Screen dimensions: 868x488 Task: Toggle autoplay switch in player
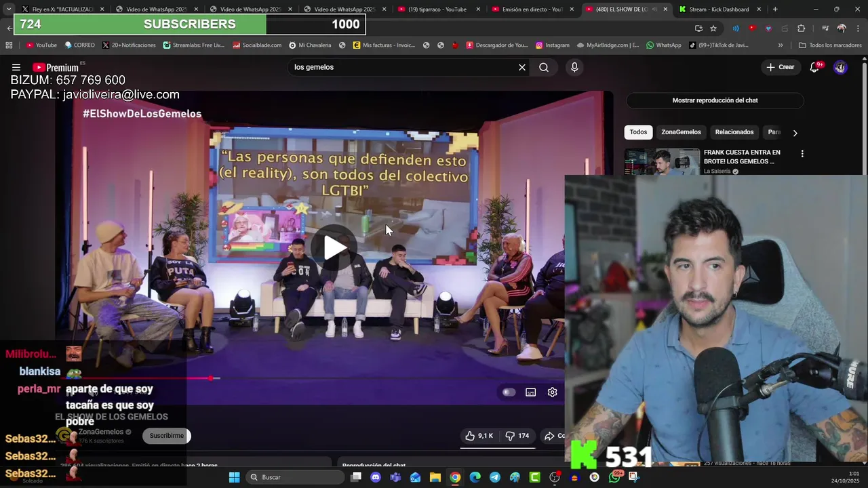pyautogui.click(x=509, y=392)
